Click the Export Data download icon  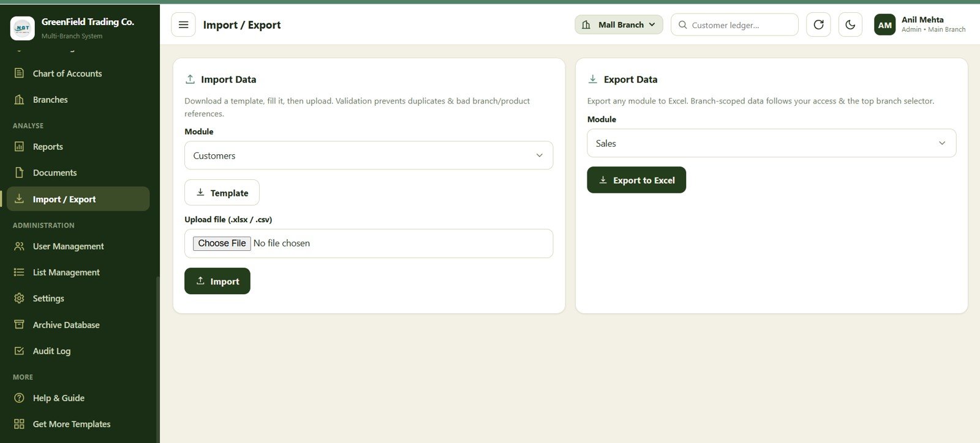pyautogui.click(x=593, y=79)
